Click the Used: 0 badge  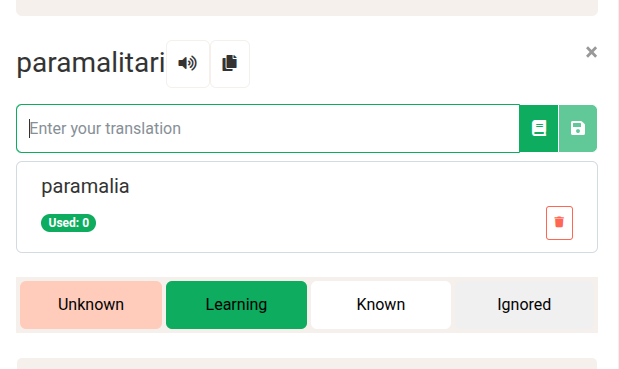point(68,223)
